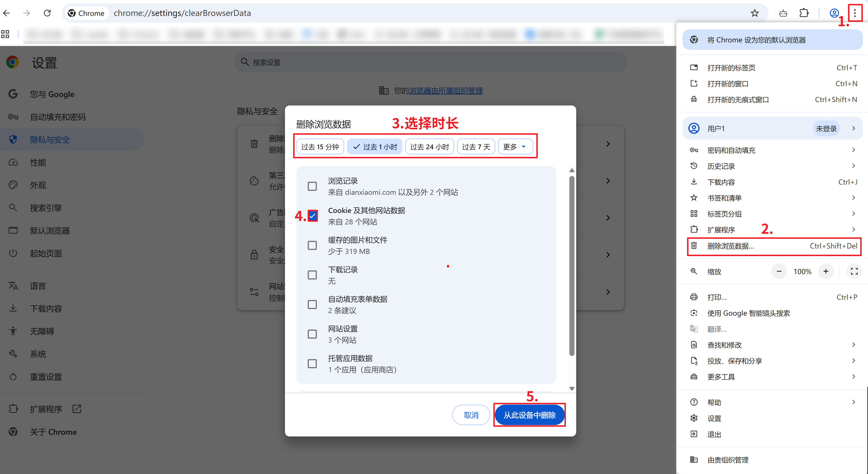Click the zoom in plus button
This screenshot has width=868, height=474.
pos(826,272)
